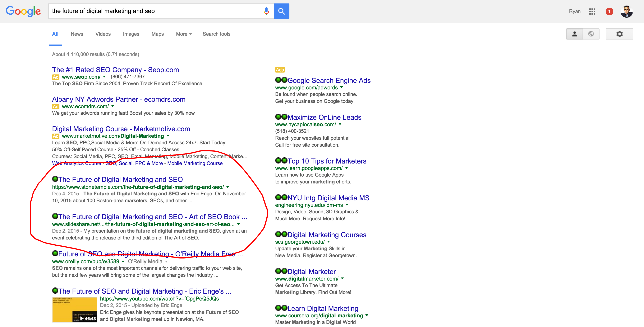
Task: Click green indicators beside Google Search Engine Ads
Action: (x=281, y=80)
